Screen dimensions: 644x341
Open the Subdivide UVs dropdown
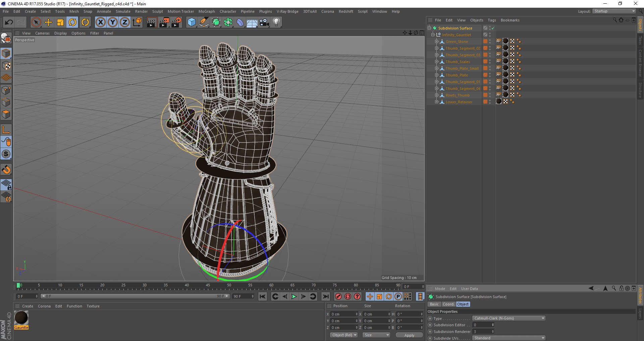[x=509, y=338]
